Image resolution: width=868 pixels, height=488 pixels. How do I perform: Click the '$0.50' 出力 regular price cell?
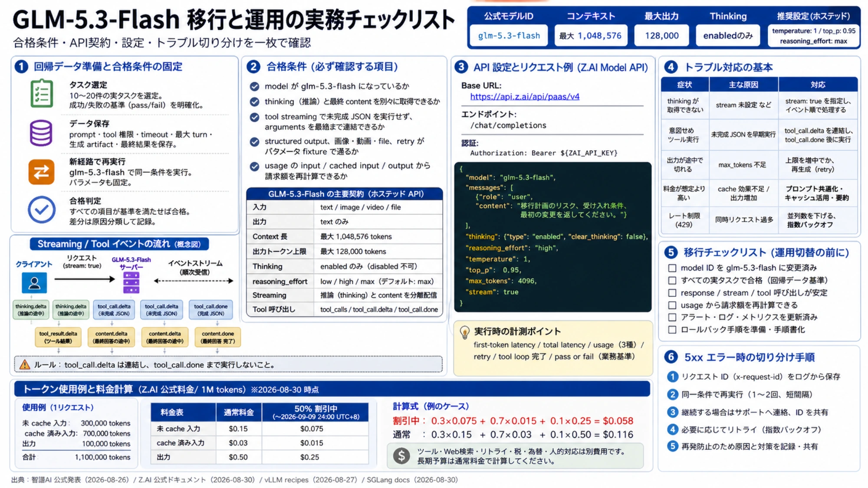(238, 457)
